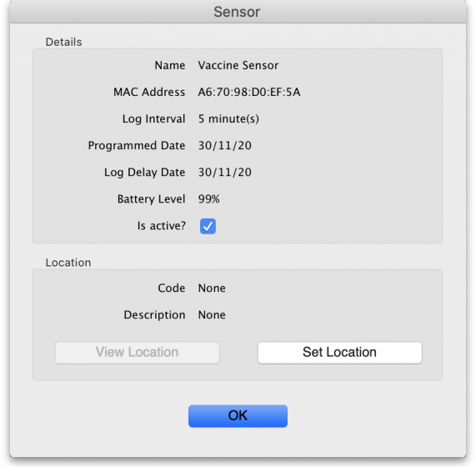
Task: Click the MAC Address value A6:70:98:D0:EF:5A
Action: 249,92
